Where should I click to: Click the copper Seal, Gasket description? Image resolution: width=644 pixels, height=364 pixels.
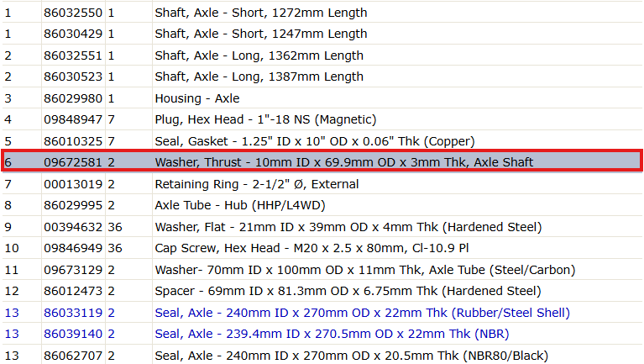click(315, 141)
